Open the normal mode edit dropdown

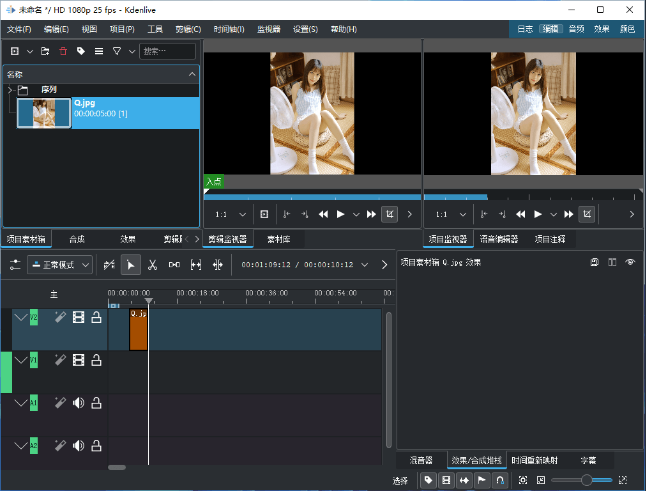(x=60, y=264)
